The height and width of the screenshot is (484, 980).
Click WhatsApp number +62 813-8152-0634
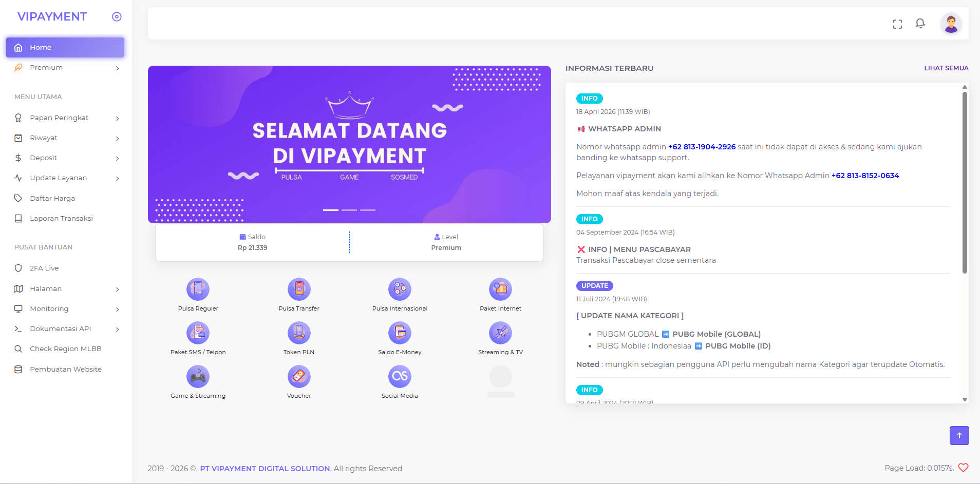865,176
